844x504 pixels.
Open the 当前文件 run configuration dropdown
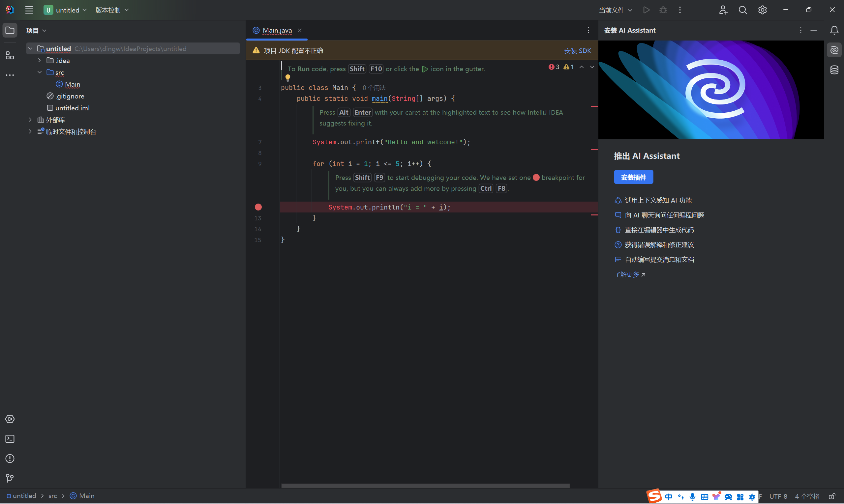(x=615, y=10)
